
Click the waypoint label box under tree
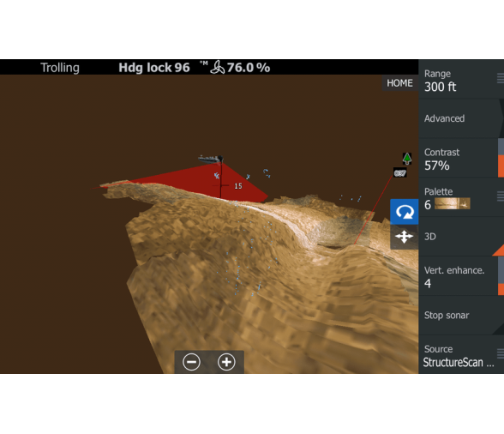coord(400,173)
